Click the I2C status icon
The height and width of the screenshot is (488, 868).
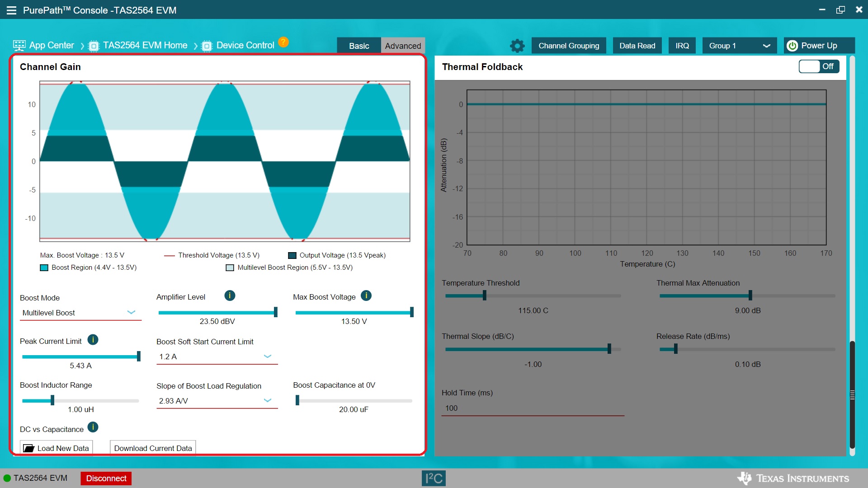point(434,478)
